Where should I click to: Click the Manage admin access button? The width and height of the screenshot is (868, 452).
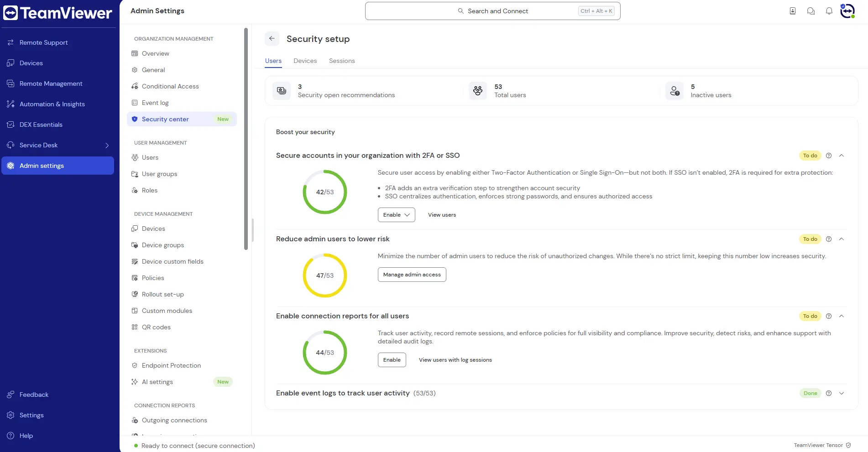pyautogui.click(x=412, y=275)
